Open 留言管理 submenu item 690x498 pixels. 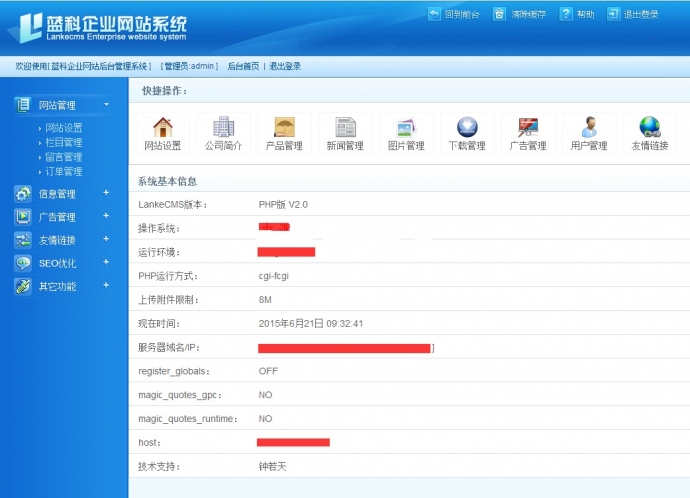(x=64, y=157)
